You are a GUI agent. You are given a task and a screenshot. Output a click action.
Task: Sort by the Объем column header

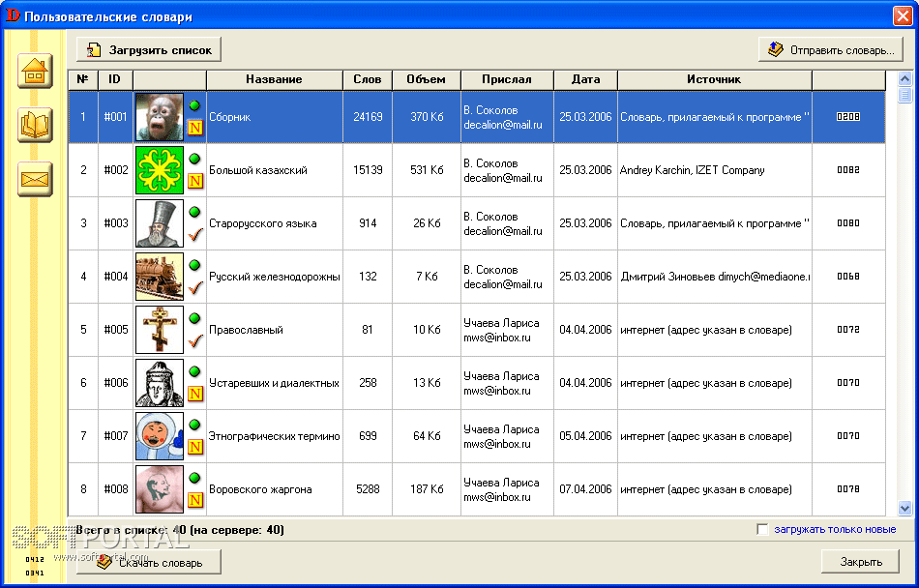coord(426,79)
